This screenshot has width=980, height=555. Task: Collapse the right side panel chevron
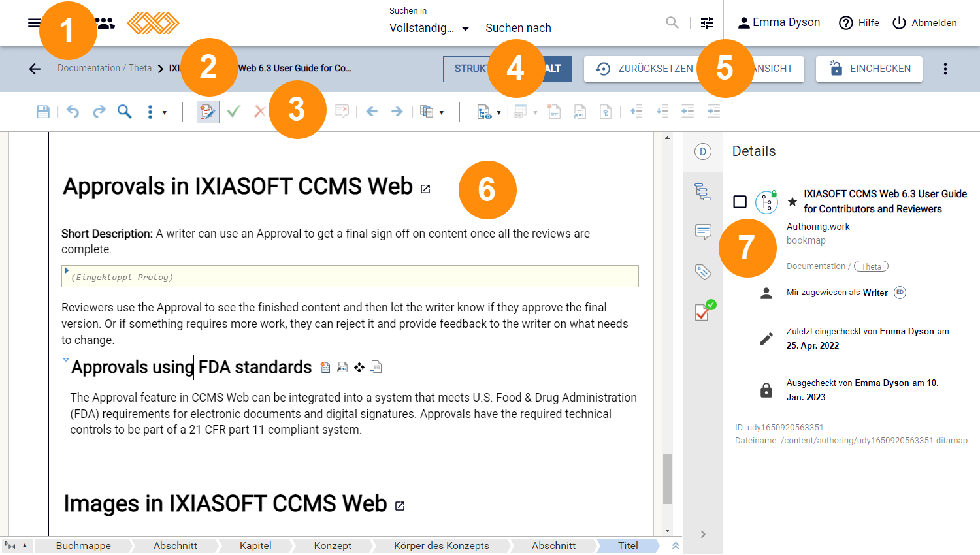(703, 534)
